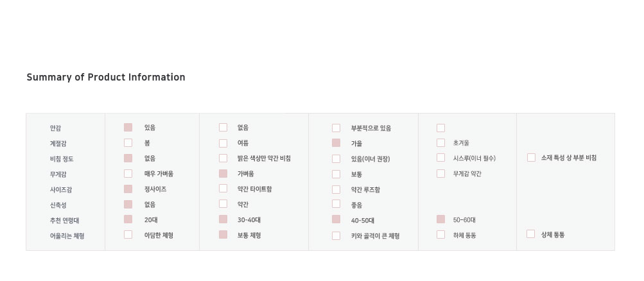This screenshot has height=281, width=644.
Task: Check 소재 특성 상 부분 비침 box
Action: 531,158
